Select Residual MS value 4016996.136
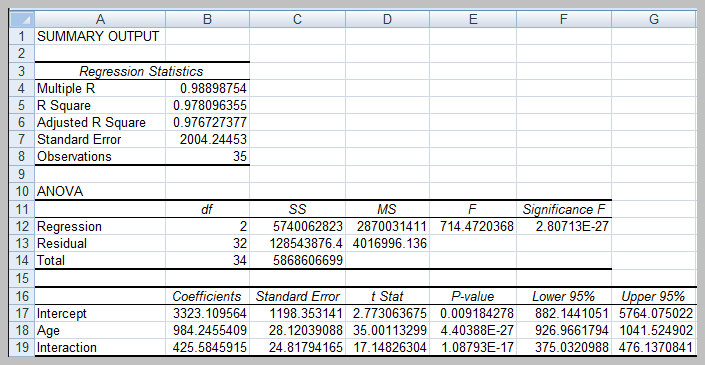 pyautogui.click(x=387, y=243)
